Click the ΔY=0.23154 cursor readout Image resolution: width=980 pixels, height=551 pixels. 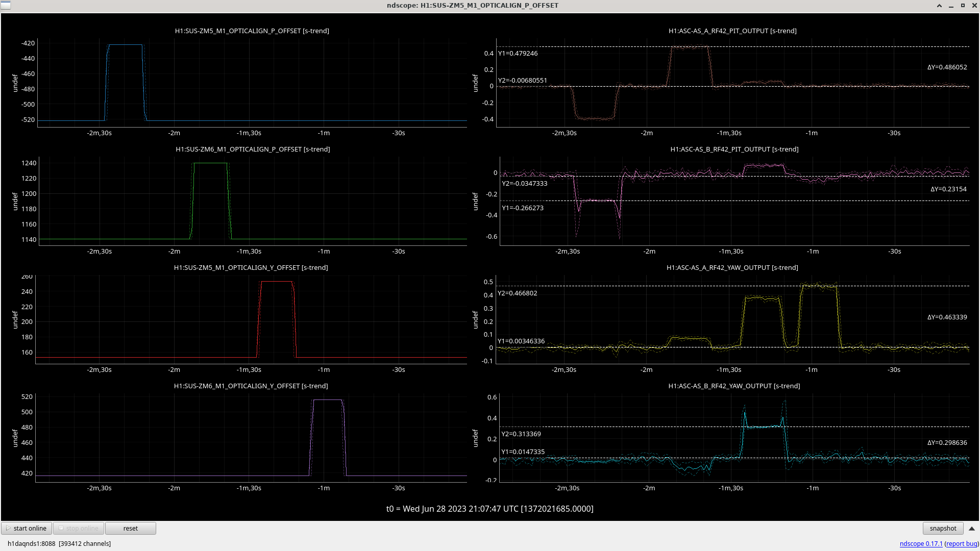pos(948,189)
